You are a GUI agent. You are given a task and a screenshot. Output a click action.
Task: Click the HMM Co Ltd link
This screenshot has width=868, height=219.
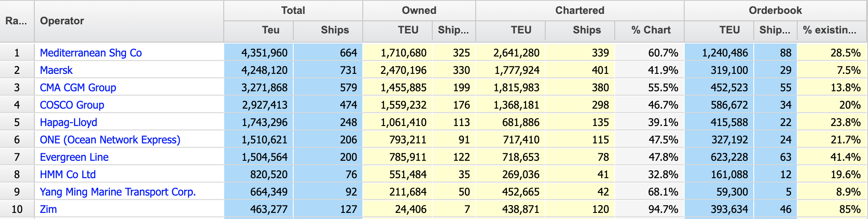[67, 175]
